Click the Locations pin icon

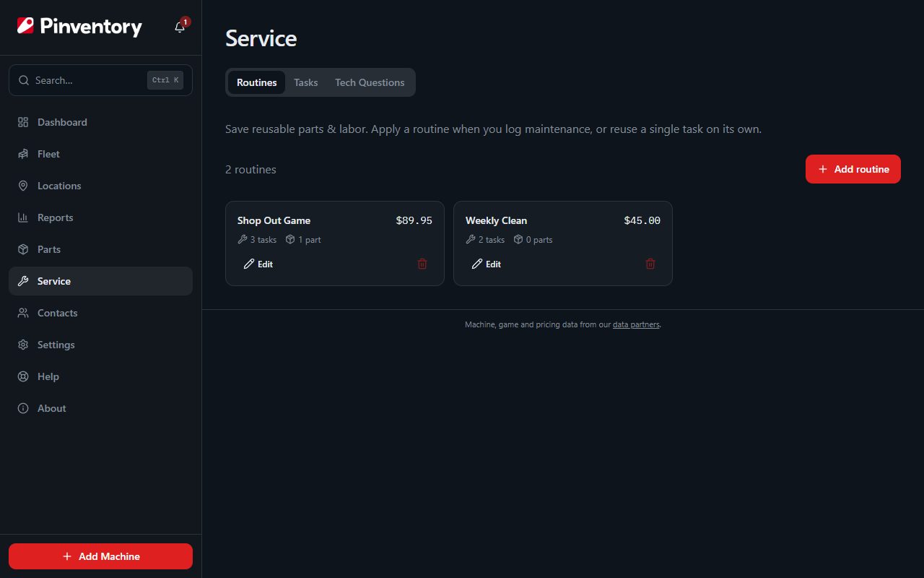pyautogui.click(x=23, y=186)
